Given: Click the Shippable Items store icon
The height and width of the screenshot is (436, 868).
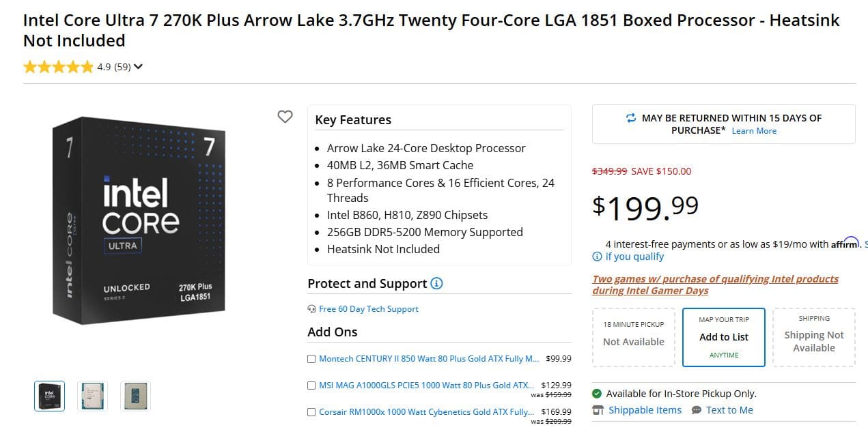Looking at the screenshot, I should point(598,410).
